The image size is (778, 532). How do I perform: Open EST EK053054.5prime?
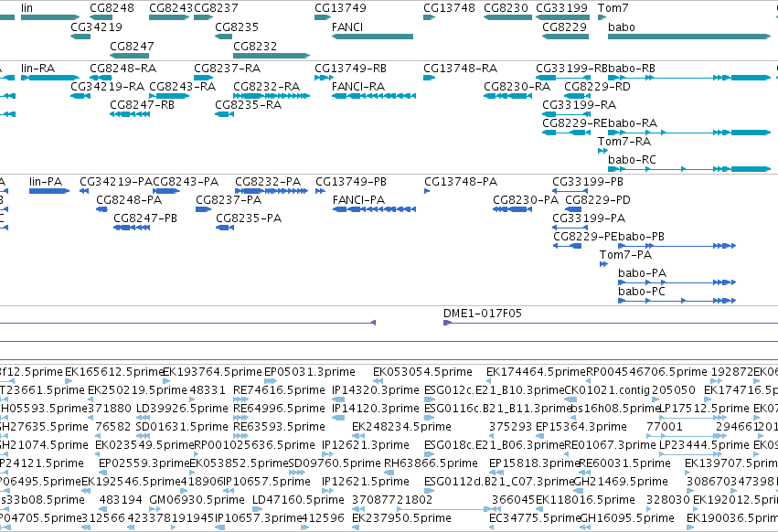[x=422, y=372]
